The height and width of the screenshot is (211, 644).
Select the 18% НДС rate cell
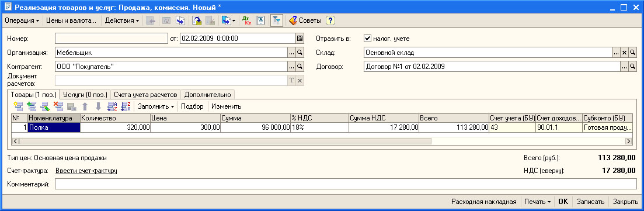(x=319, y=127)
